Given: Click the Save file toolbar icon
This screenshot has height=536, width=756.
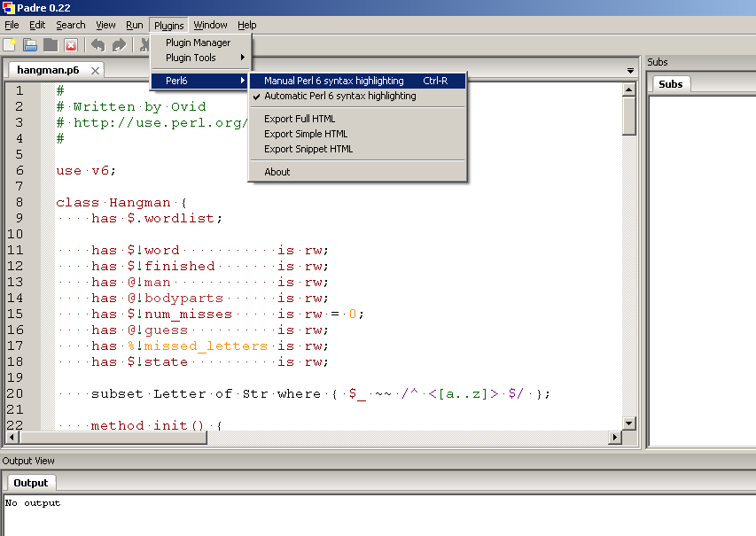Looking at the screenshot, I should [51, 44].
